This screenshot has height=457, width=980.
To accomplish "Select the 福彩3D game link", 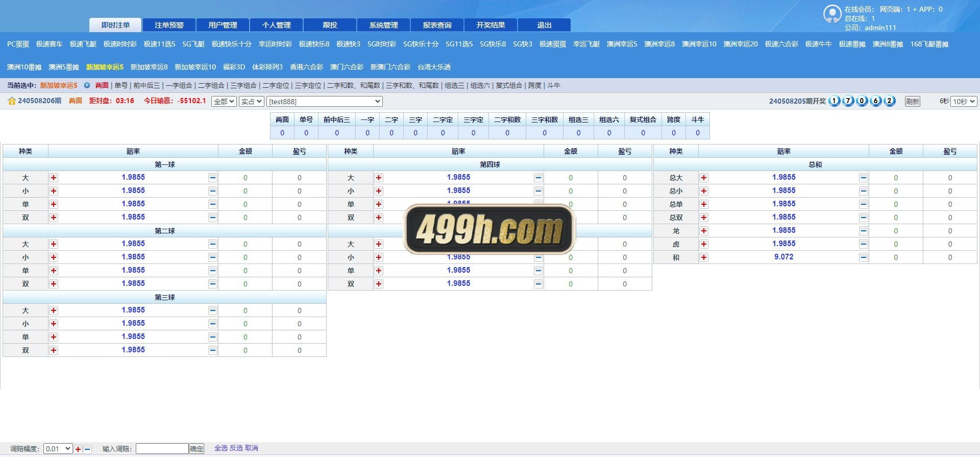I will [x=234, y=67].
